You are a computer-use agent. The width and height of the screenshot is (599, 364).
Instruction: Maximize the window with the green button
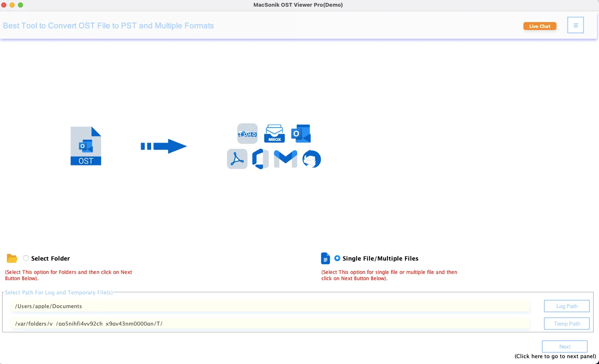(20, 5)
